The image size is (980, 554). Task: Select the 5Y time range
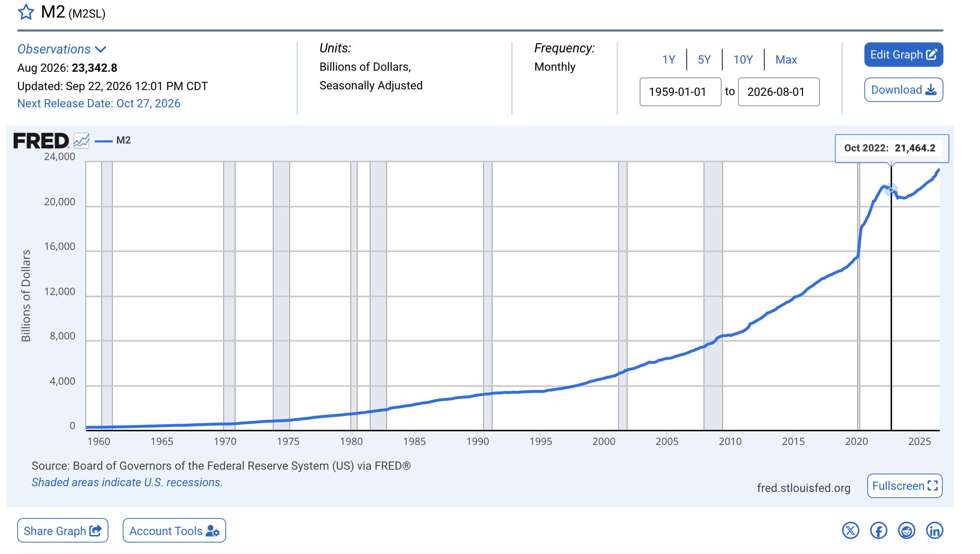click(x=704, y=59)
